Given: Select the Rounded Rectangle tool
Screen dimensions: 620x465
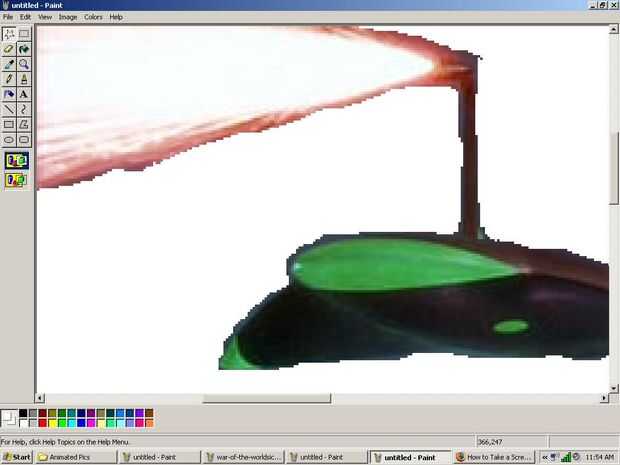Looking at the screenshot, I should coord(24,140).
